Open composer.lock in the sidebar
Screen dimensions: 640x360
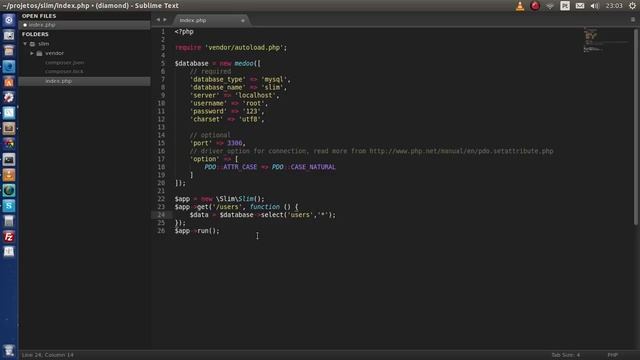[64, 71]
